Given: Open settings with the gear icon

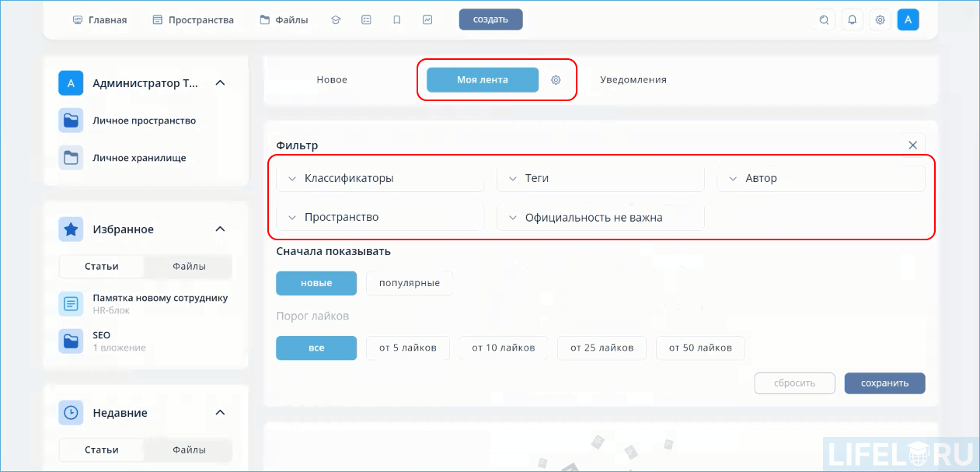Looking at the screenshot, I should (x=880, y=19).
